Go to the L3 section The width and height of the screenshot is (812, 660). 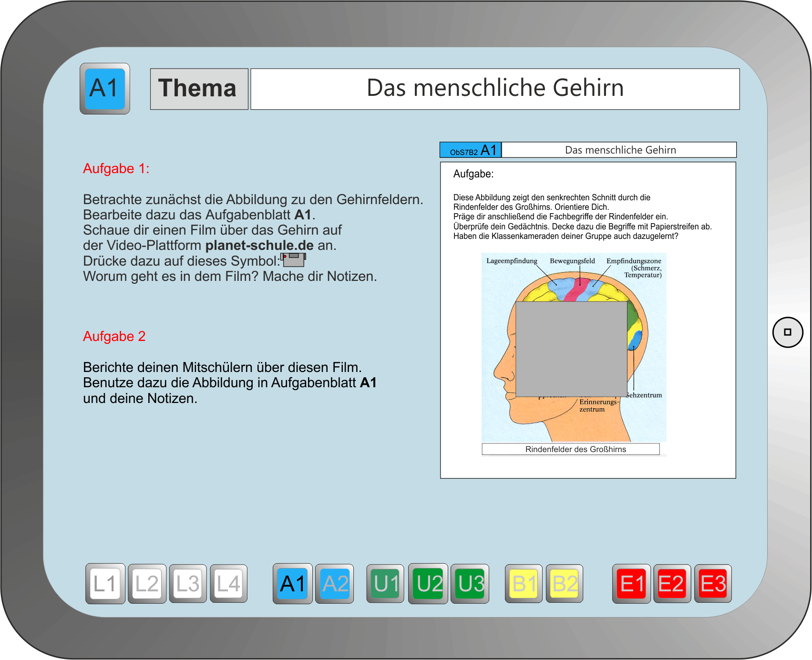click(x=188, y=584)
